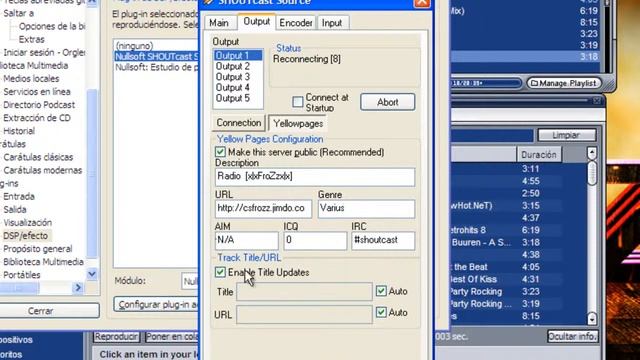Screen dimensions: 640x360
Task: Open Historial in preferences tree
Action: coord(19,131)
